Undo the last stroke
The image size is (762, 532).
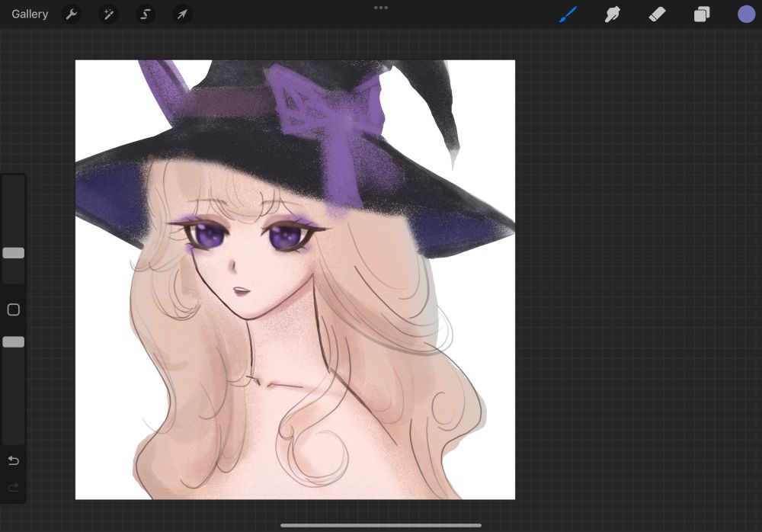point(14,460)
